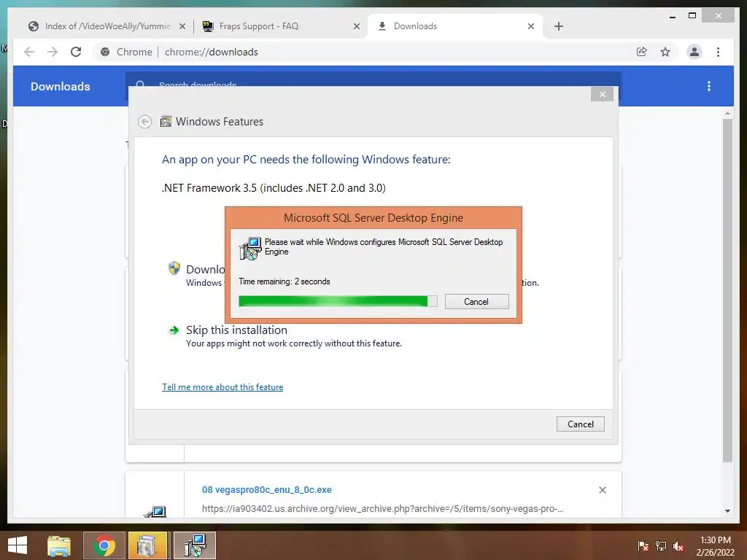This screenshot has width=747, height=560.
Task: Click the Search downloads field
Action: coord(373,79)
